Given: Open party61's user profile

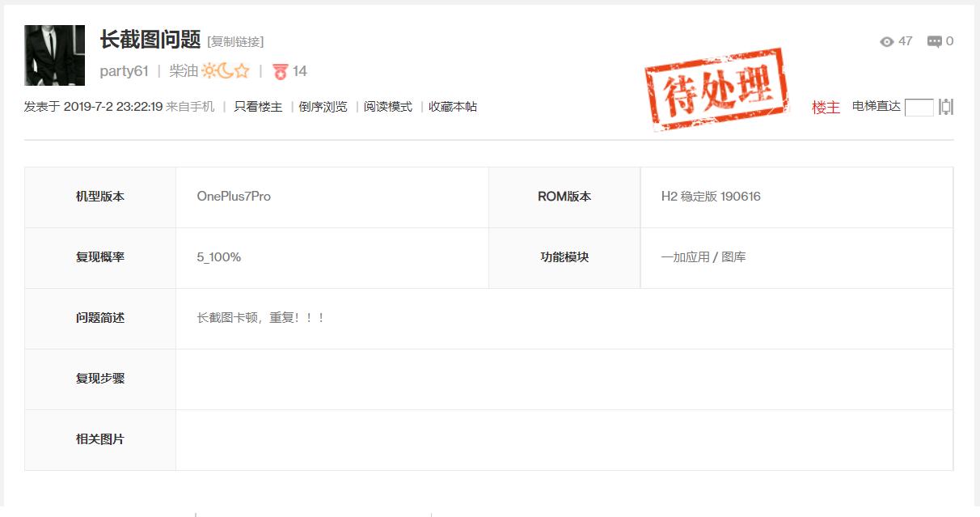Looking at the screenshot, I should pos(124,72).
